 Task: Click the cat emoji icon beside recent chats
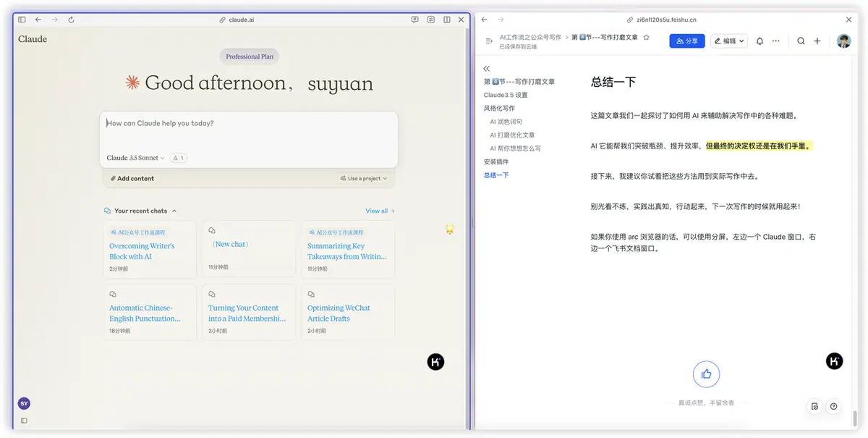[449, 229]
